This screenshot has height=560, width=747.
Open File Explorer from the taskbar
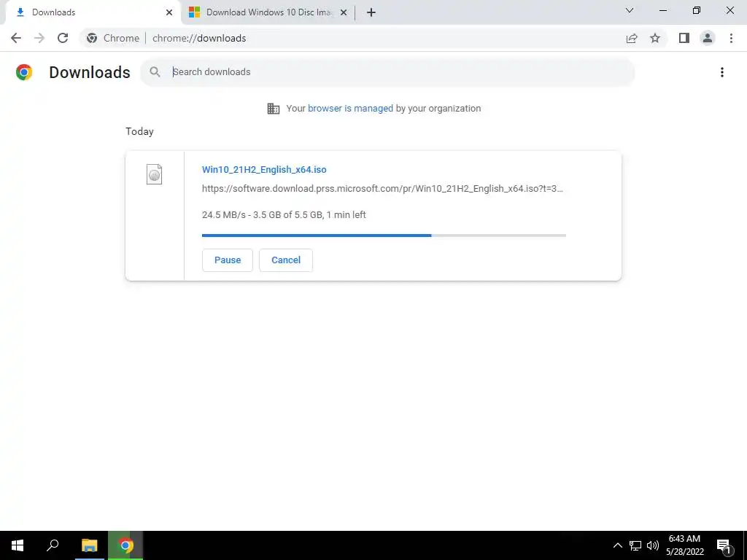point(89,545)
